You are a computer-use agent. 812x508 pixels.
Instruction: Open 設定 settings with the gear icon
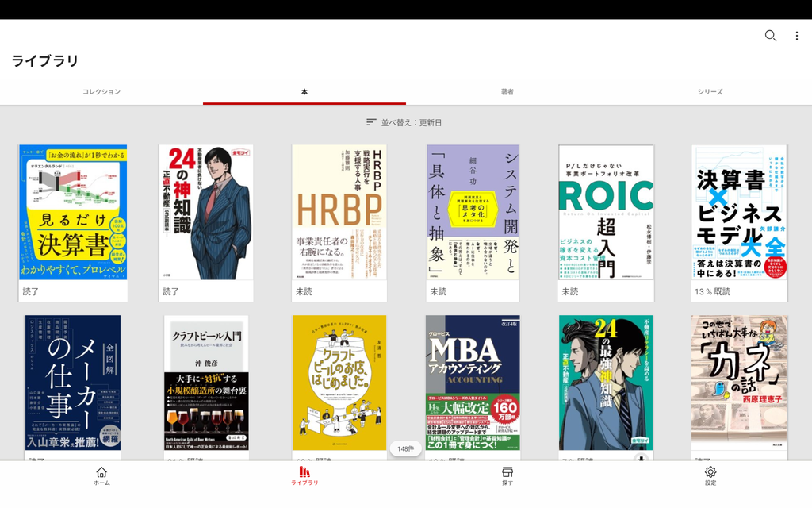(710, 476)
